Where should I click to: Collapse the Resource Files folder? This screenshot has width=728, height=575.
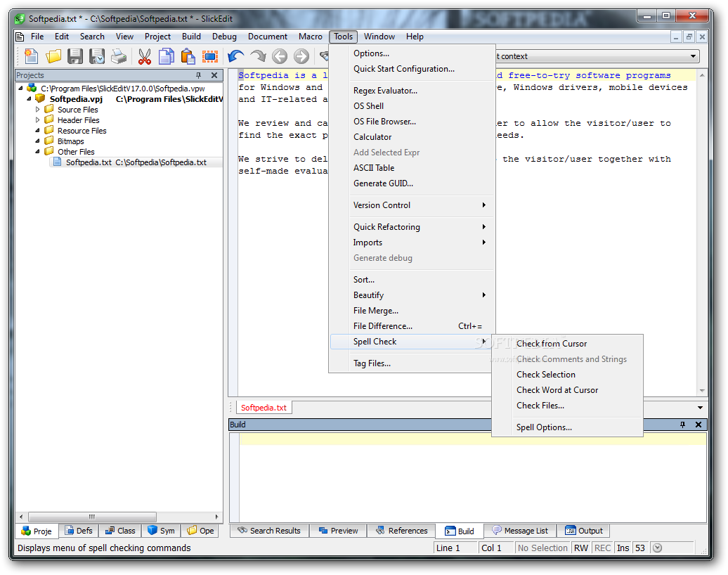[x=38, y=131]
